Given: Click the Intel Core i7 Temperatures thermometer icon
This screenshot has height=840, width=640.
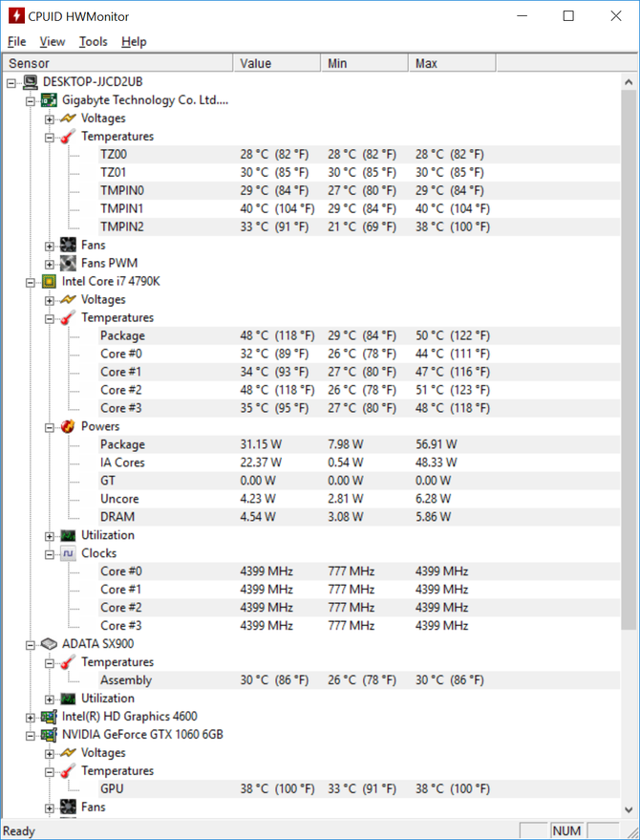Looking at the screenshot, I should [68, 317].
